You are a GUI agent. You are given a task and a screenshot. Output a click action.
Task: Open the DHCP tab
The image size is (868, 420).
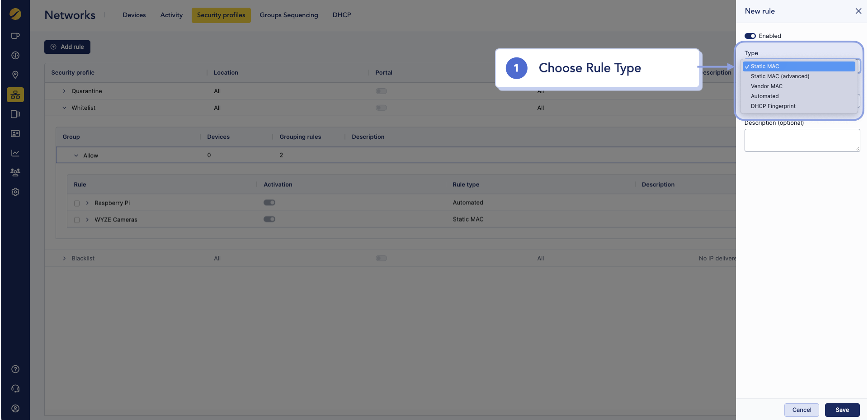pyautogui.click(x=341, y=15)
